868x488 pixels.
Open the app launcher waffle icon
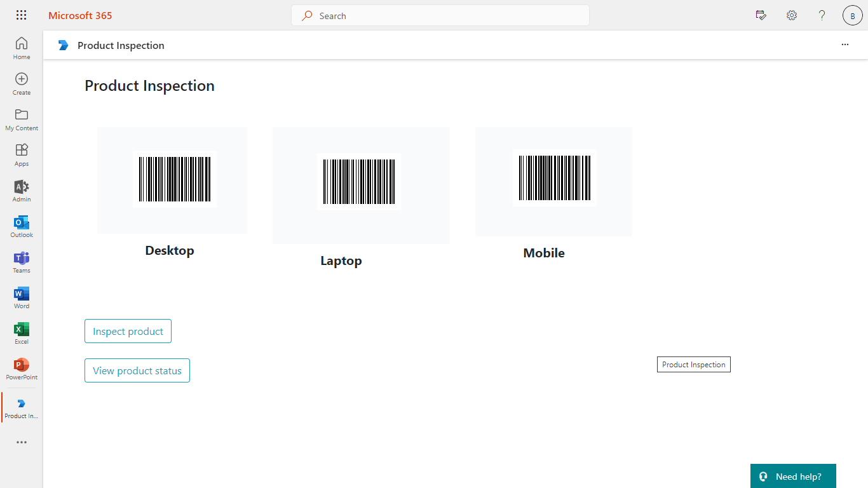[21, 15]
